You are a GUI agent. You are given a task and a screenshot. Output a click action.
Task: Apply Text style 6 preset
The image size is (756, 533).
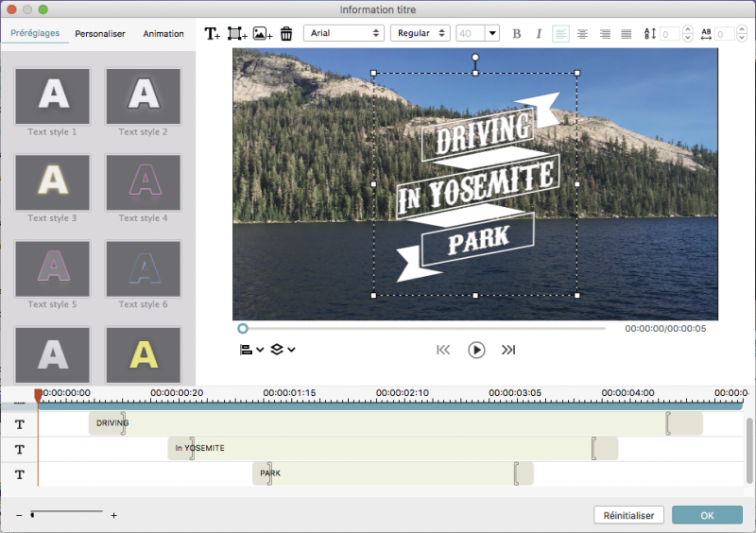(x=144, y=268)
